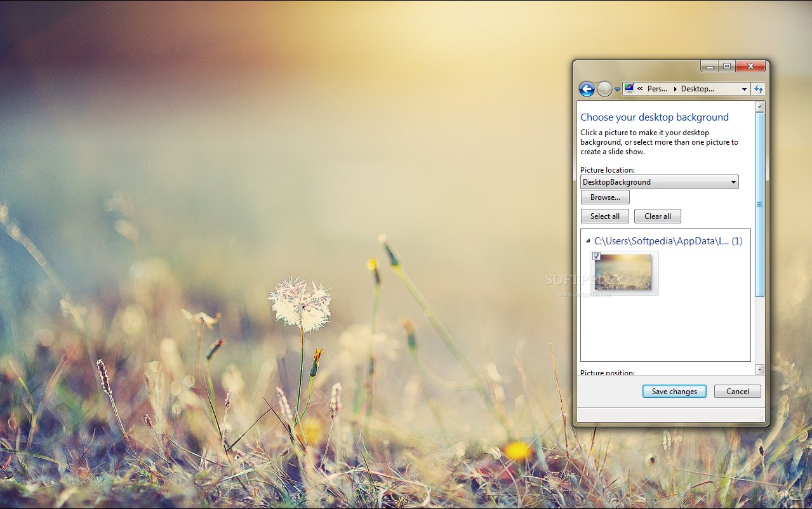Image resolution: width=812 pixels, height=509 pixels.
Task: Collapse the C:\Users\Softpedia\AppData group
Action: pyautogui.click(x=588, y=241)
